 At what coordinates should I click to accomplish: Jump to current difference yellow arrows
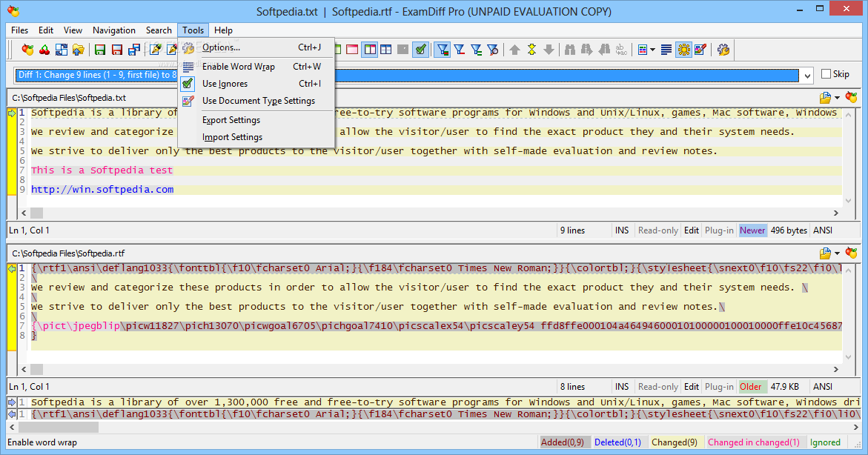point(532,50)
